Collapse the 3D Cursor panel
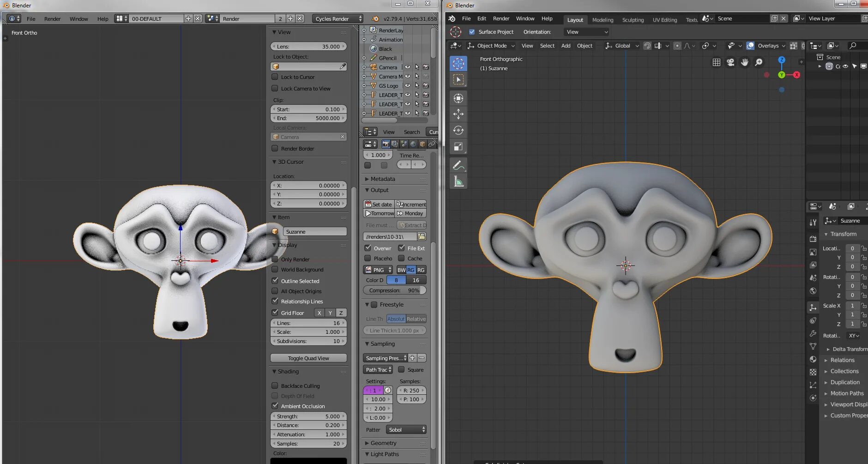The height and width of the screenshot is (464, 868). 274,162
